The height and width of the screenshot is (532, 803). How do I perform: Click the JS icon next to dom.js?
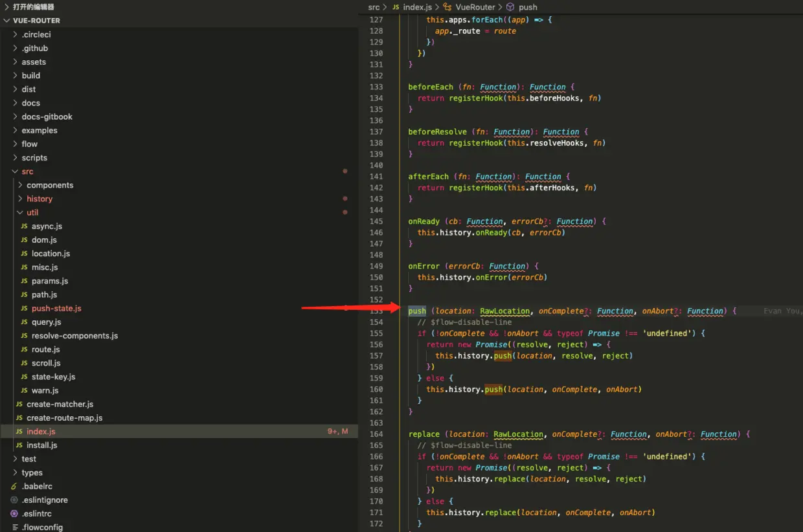tap(25, 240)
